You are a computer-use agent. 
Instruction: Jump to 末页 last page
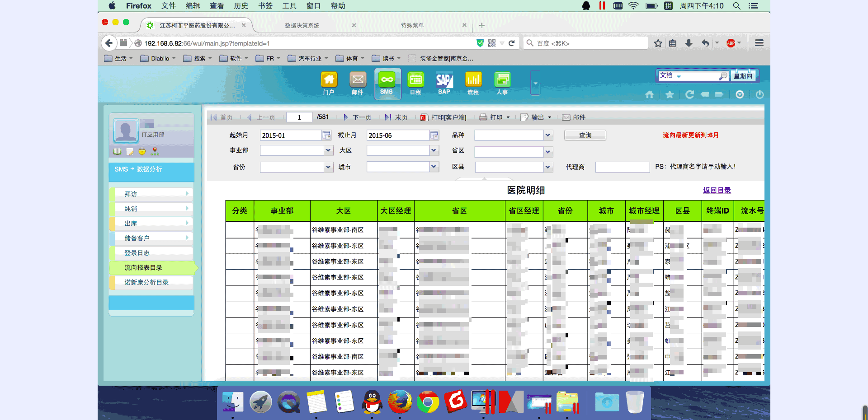(x=396, y=117)
